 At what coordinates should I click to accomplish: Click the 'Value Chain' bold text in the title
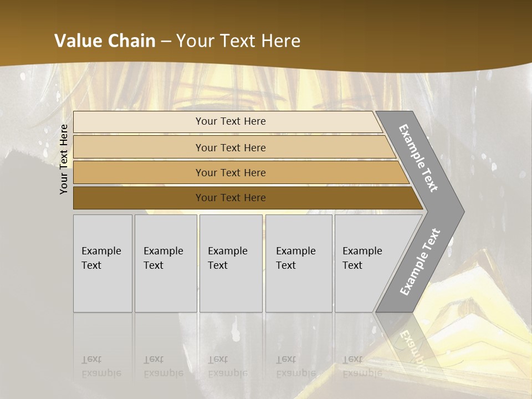pos(105,40)
